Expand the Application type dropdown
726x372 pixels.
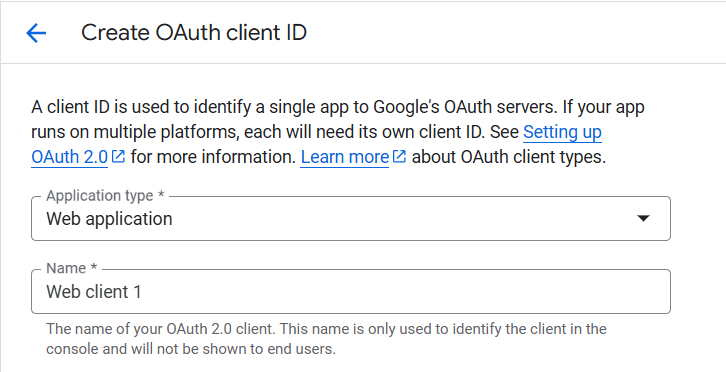coord(350,218)
